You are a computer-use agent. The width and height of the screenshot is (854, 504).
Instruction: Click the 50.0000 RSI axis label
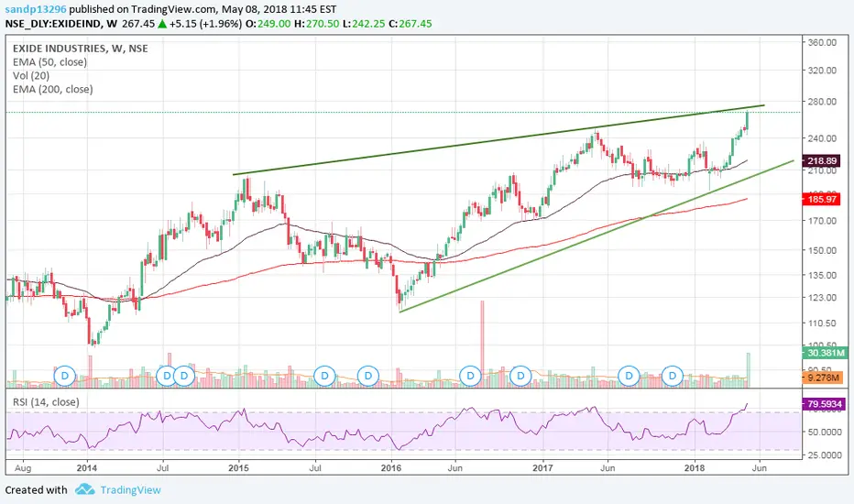click(x=825, y=433)
